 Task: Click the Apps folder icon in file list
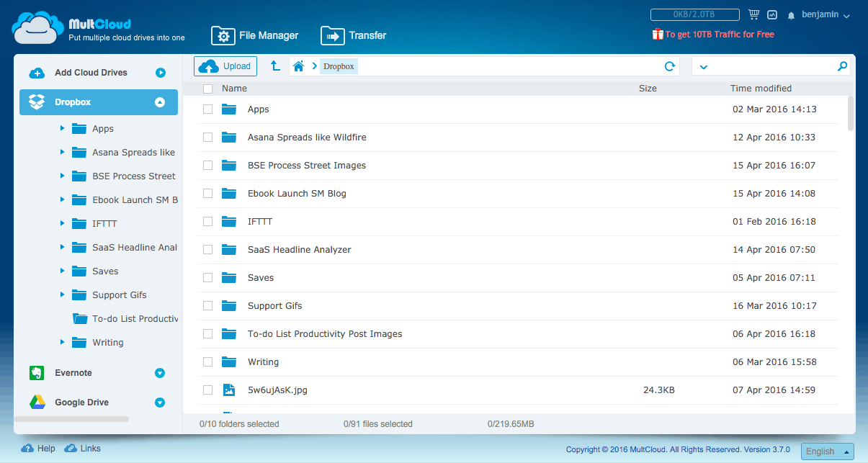click(x=229, y=109)
